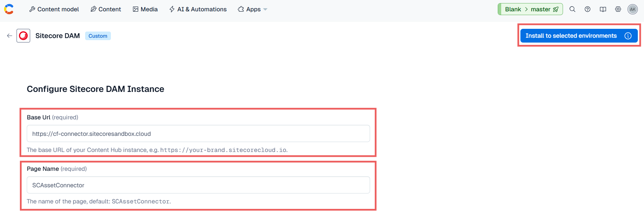The width and height of the screenshot is (644, 224).
Task: Focus the Page Name input field
Action: (198, 185)
